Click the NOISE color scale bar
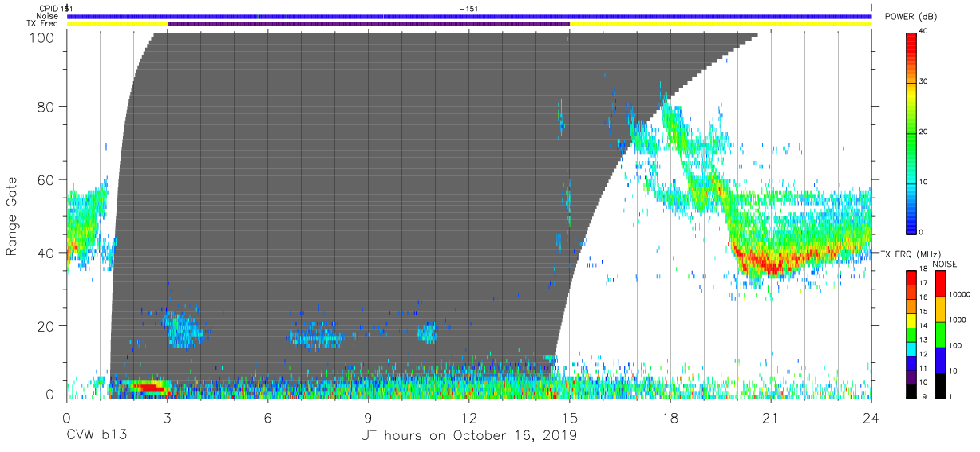Image resolution: width=980 pixels, height=452 pixels. [940, 333]
